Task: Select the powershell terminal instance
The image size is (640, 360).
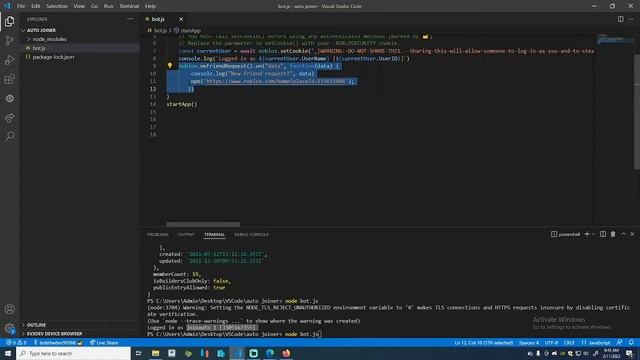Action: point(566,234)
